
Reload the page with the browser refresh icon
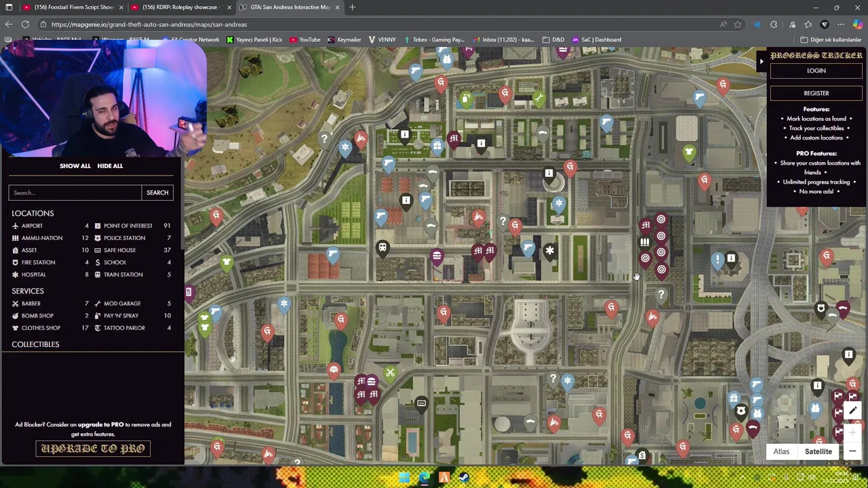pyautogui.click(x=25, y=24)
